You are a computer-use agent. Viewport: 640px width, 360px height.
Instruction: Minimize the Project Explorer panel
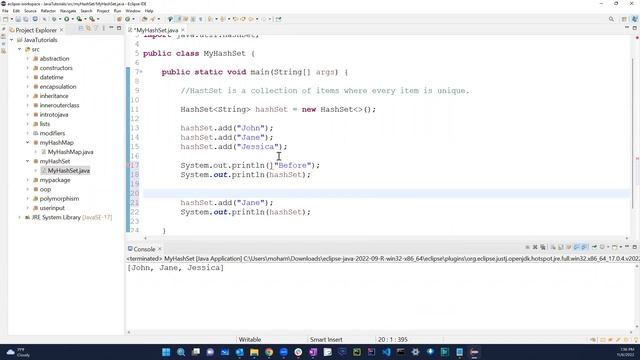click(x=111, y=28)
